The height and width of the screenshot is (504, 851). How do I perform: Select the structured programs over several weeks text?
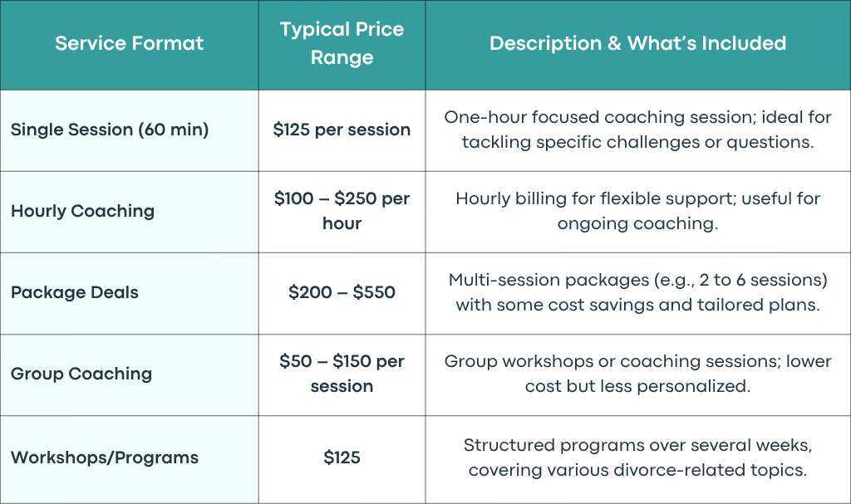click(x=637, y=458)
